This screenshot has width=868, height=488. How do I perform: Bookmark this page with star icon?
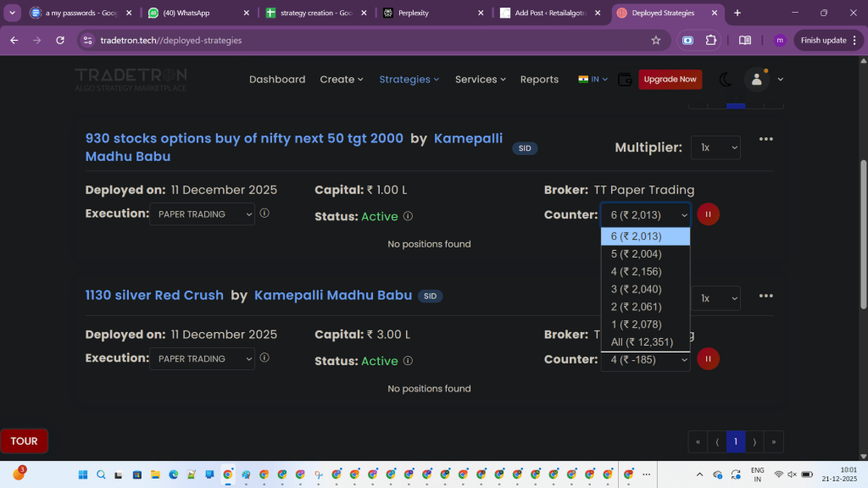pos(655,40)
